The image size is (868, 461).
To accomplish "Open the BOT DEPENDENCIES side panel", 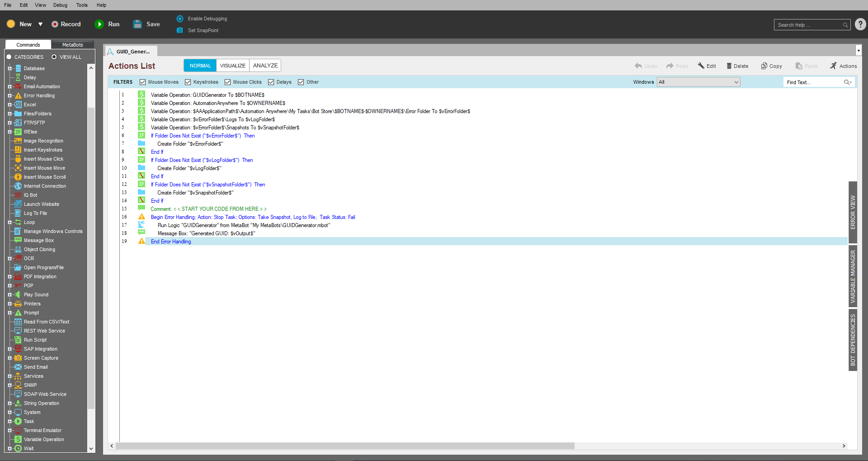I will click(853, 340).
